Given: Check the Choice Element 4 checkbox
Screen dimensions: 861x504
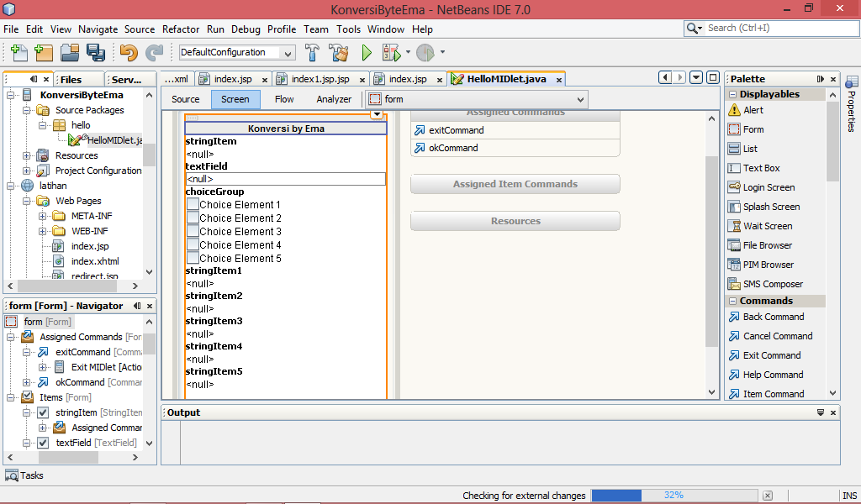Looking at the screenshot, I should point(193,244).
